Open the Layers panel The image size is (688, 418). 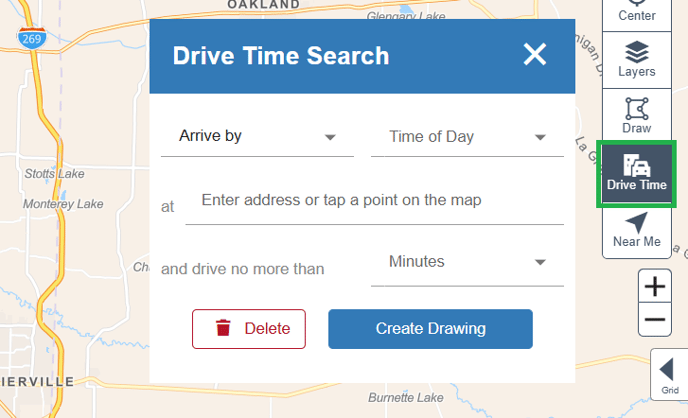coord(636,59)
